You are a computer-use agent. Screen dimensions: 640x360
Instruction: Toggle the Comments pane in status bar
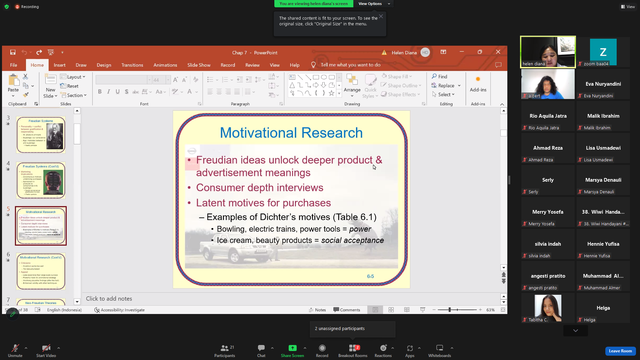click(347, 310)
